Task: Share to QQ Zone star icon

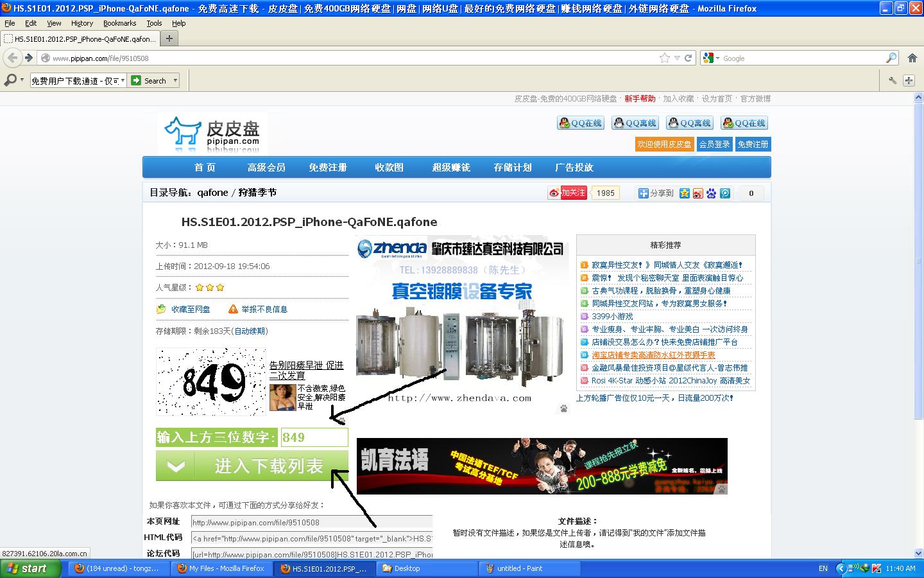Action: 685,193
